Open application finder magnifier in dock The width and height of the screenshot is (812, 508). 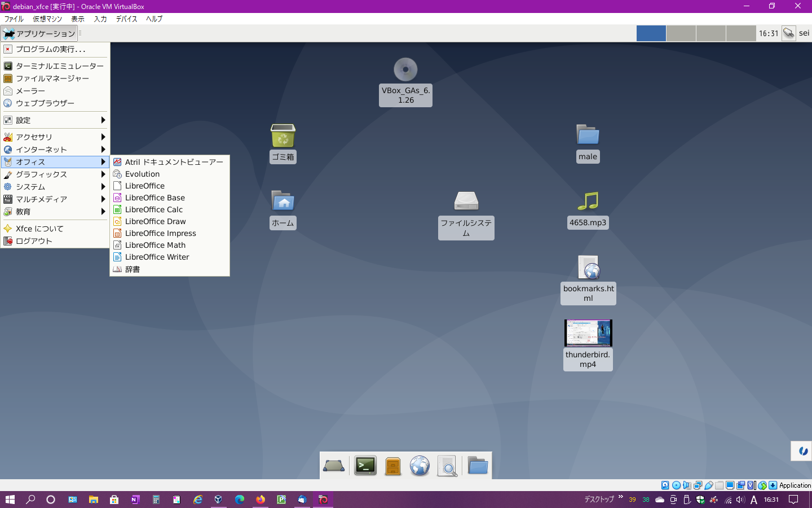(447, 466)
